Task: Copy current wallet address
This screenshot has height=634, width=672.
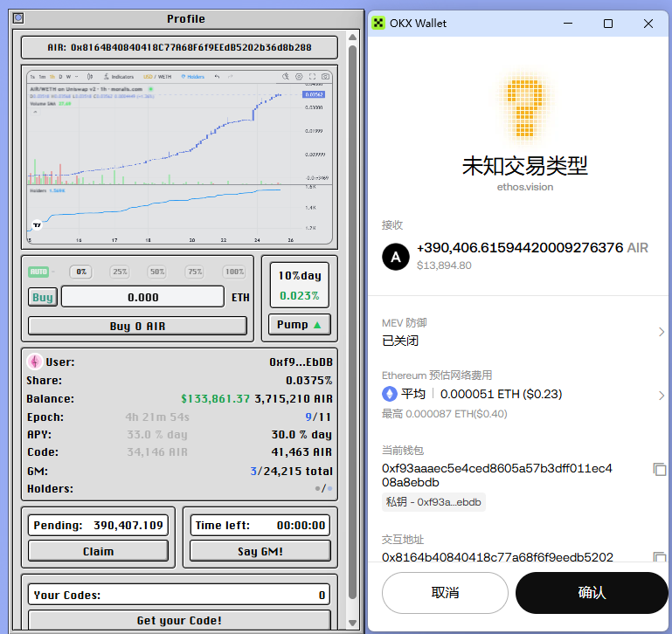Action: click(x=659, y=470)
